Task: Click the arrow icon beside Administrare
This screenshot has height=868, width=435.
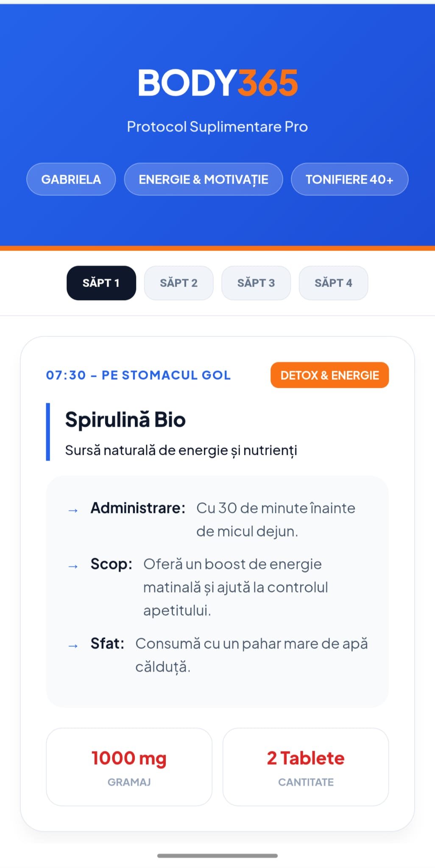Action: coord(73,510)
